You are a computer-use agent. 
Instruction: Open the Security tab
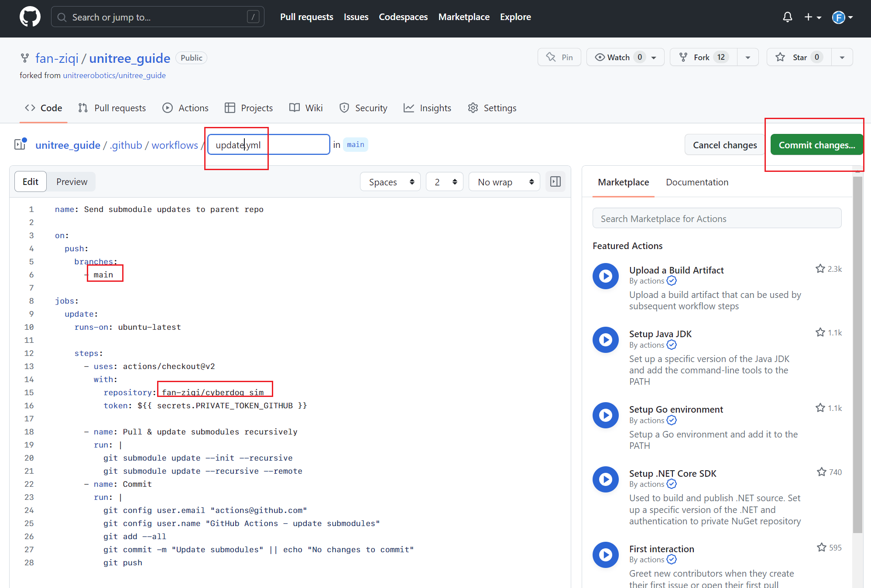tap(363, 108)
